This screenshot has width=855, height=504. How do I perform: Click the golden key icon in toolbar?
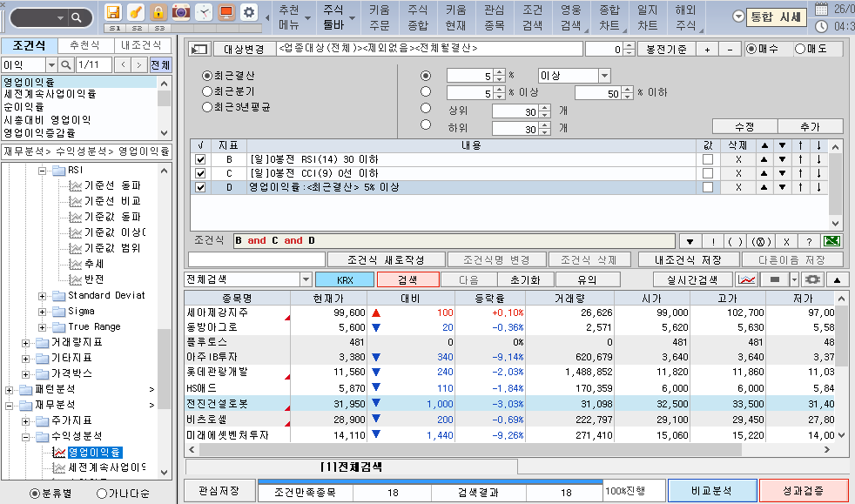tap(136, 12)
